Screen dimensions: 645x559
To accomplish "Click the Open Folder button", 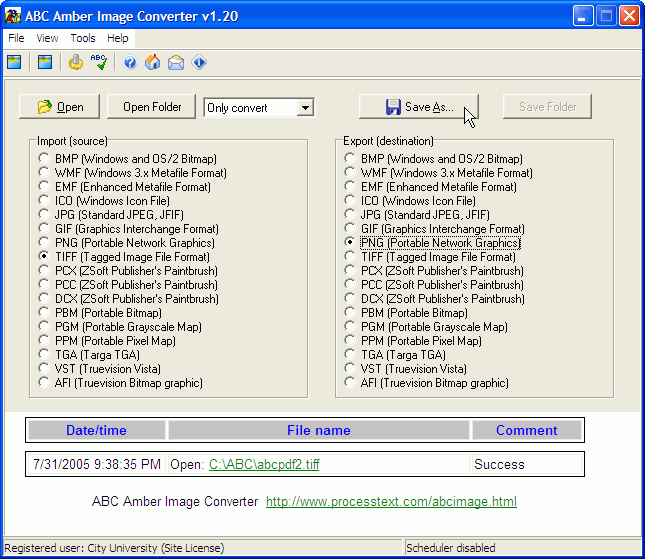I will (152, 107).
